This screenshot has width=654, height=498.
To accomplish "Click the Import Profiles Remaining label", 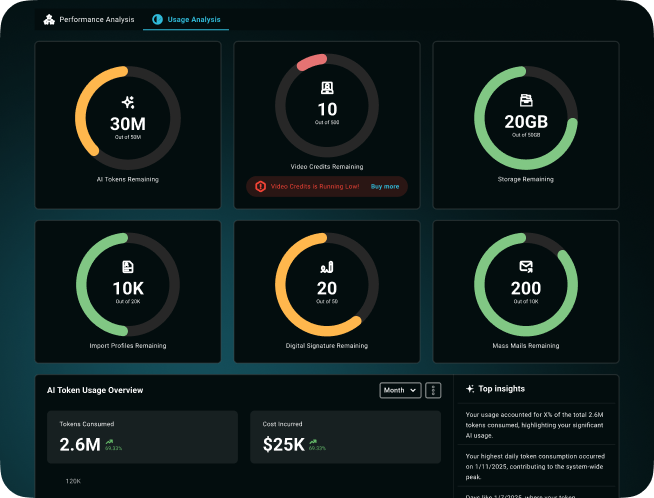I will pyautogui.click(x=128, y=346).
